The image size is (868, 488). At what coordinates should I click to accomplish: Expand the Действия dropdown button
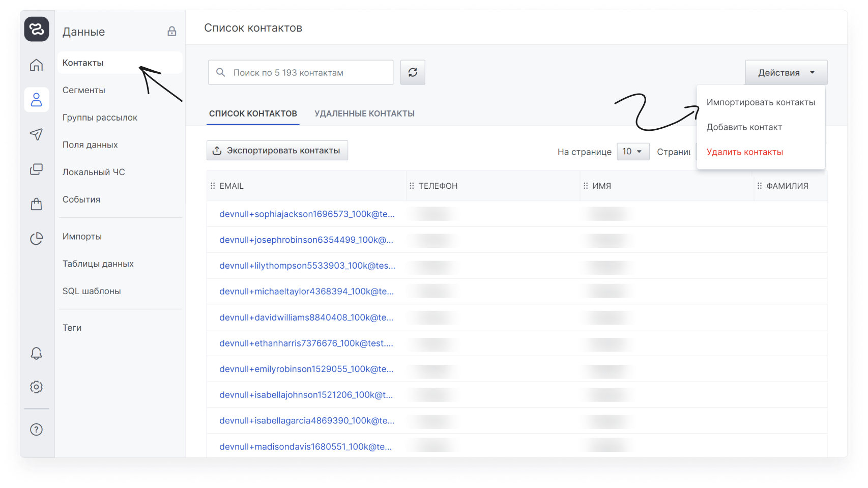tap(786, 72)
